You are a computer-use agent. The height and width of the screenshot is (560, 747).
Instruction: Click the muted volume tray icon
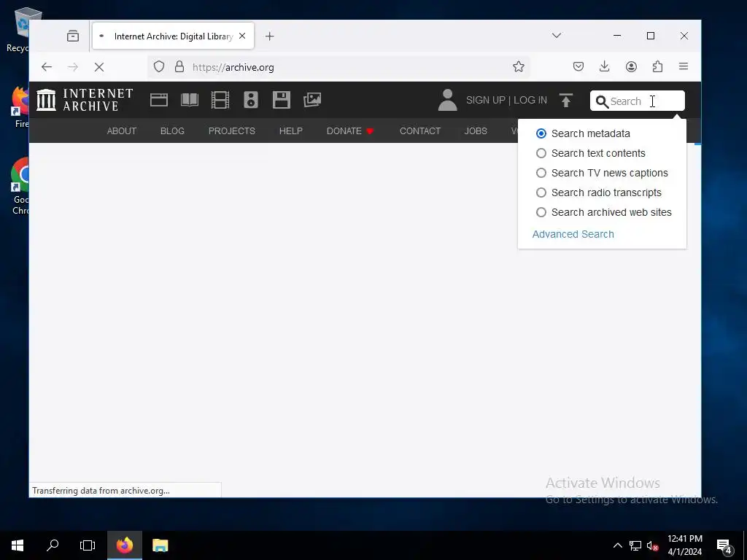tap(652, 545)
